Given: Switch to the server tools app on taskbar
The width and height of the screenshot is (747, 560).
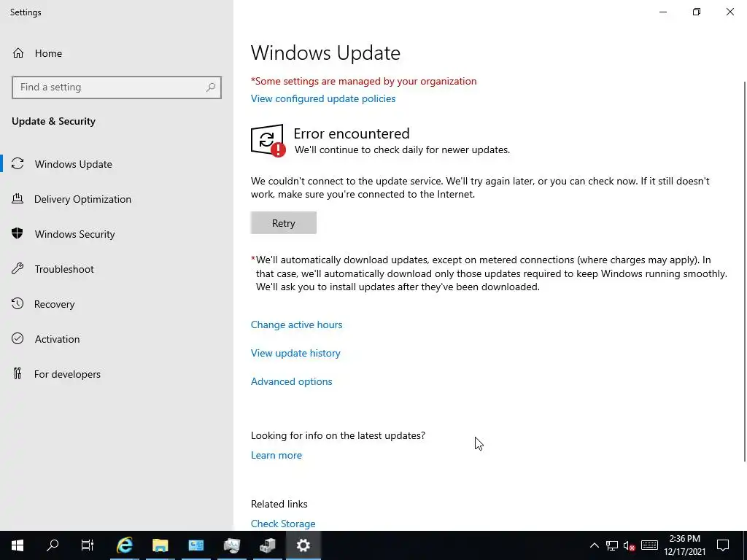Looking at the screenshot, I should coord(267,545).
